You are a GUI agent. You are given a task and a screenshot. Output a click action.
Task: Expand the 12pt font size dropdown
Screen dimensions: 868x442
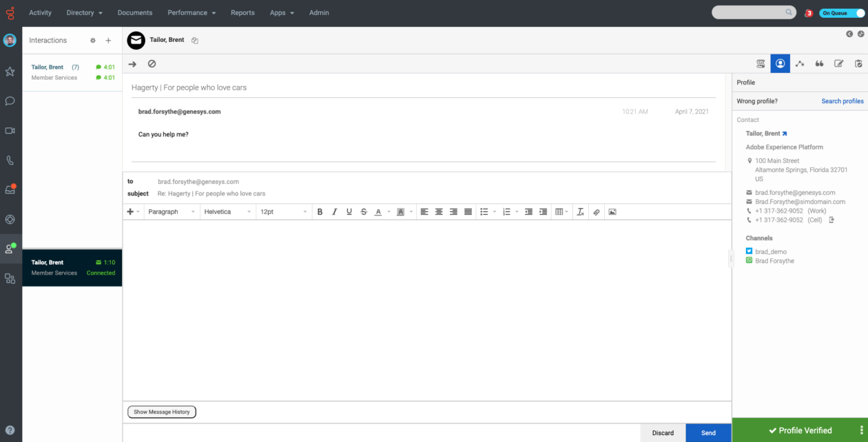pyautogui.click(x=283, y=211)
